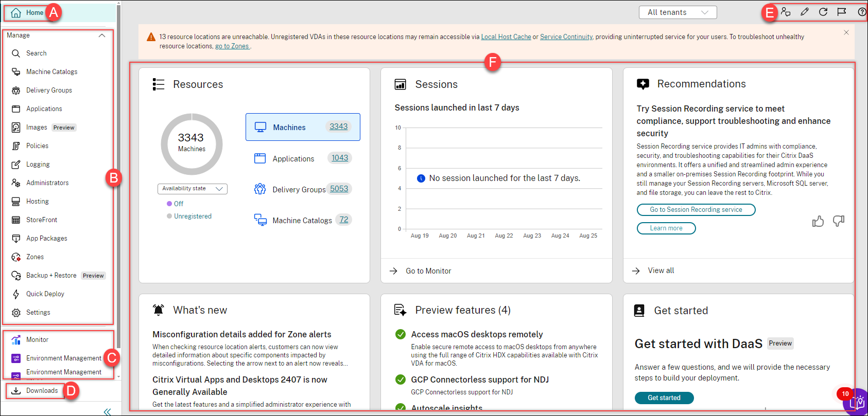The height and width of the screenshot is (416, 868).
Task: Click the pencil edit icon in top bar
Action: pos(805,12)
